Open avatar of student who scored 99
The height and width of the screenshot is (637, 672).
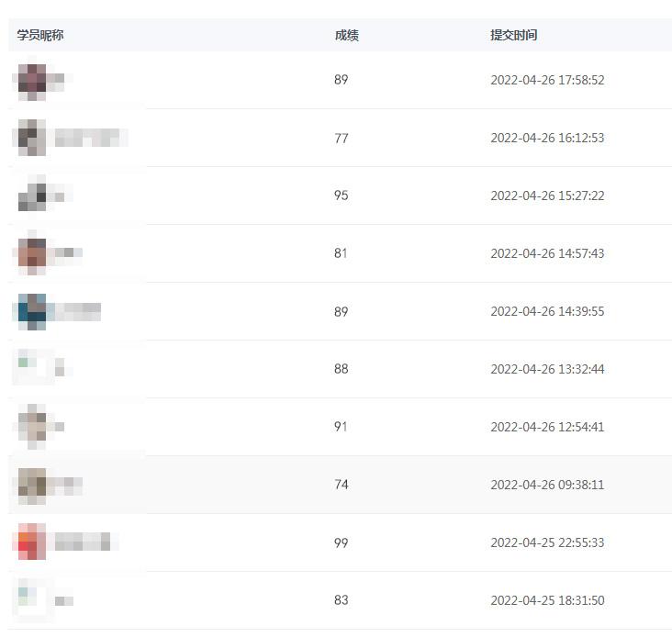31,542
